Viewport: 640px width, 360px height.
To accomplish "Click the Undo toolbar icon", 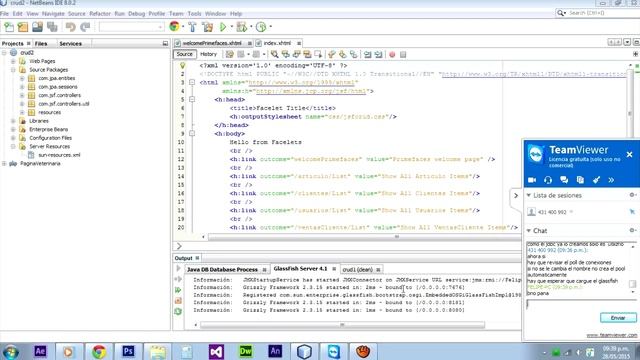I will (71, 27).
